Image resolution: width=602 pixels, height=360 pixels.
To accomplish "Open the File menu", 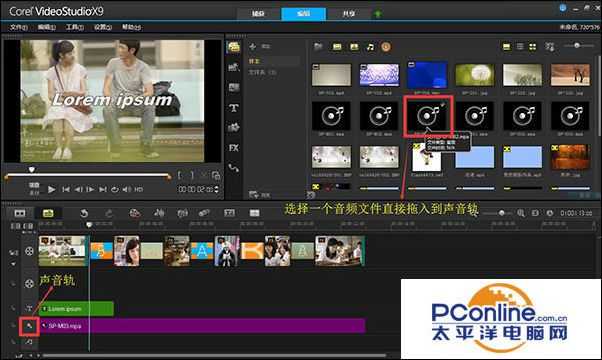I will [18, 27].
